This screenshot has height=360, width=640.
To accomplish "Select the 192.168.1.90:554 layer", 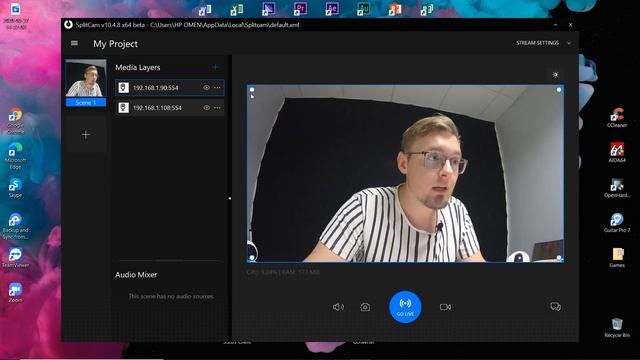I will click(x=169, y=87).
